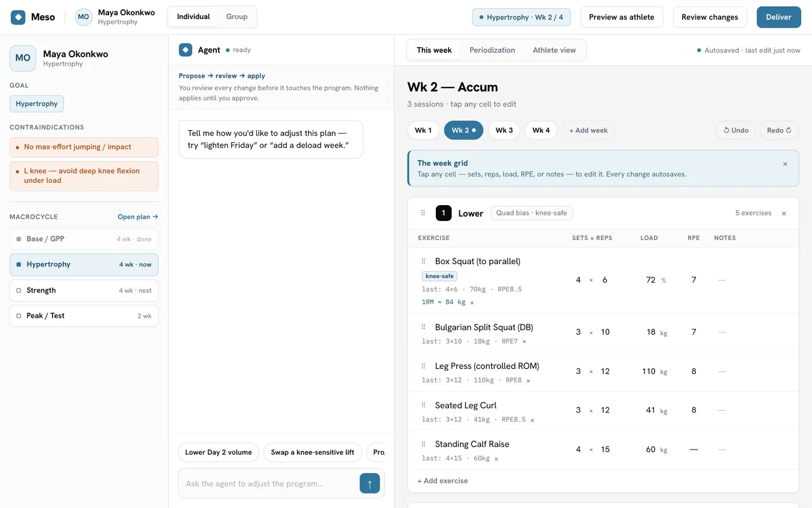Select Strength macrocycle block
The height and width of the screenshot is (508, 812).
click(84, 290)
